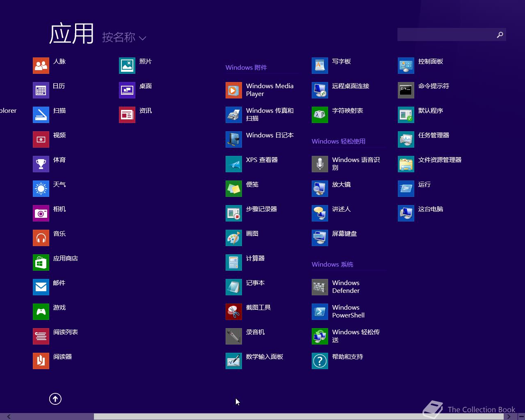Open the 阅读器 reader app icon
The height and width of the screenshot is (420, 525).
(41, 361)
